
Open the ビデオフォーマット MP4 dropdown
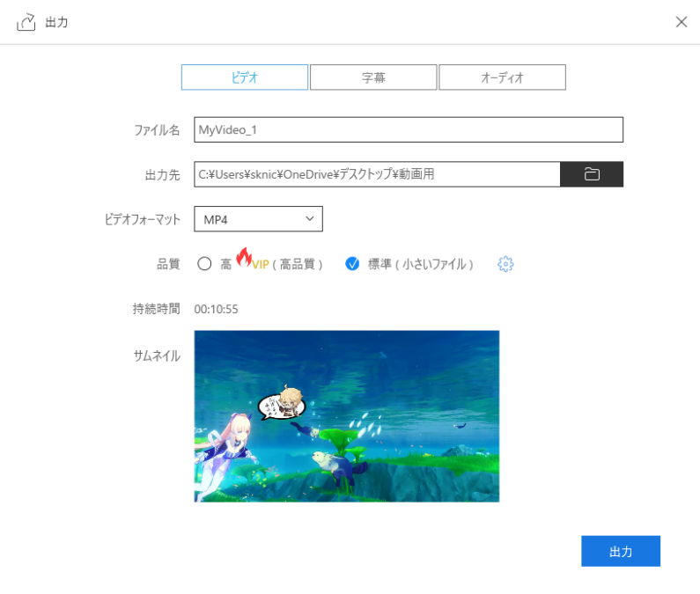pyautogui.click(x=258, y=219)
